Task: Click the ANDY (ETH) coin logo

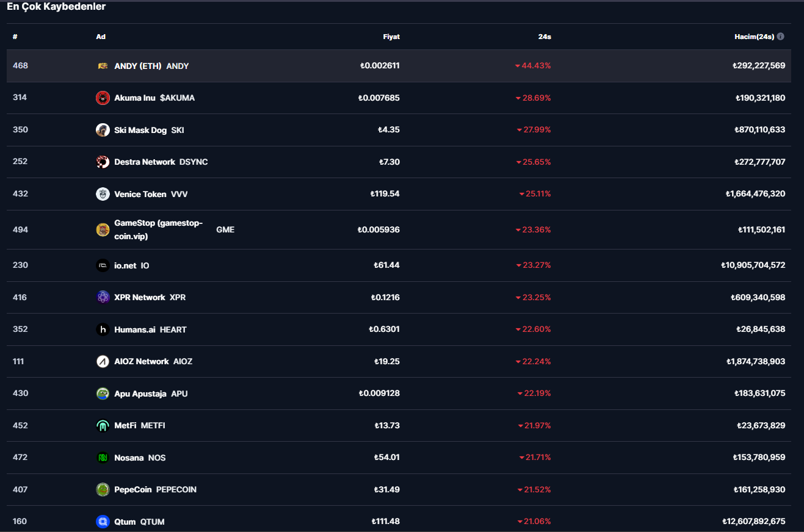Action: click(x=103, y=66)
